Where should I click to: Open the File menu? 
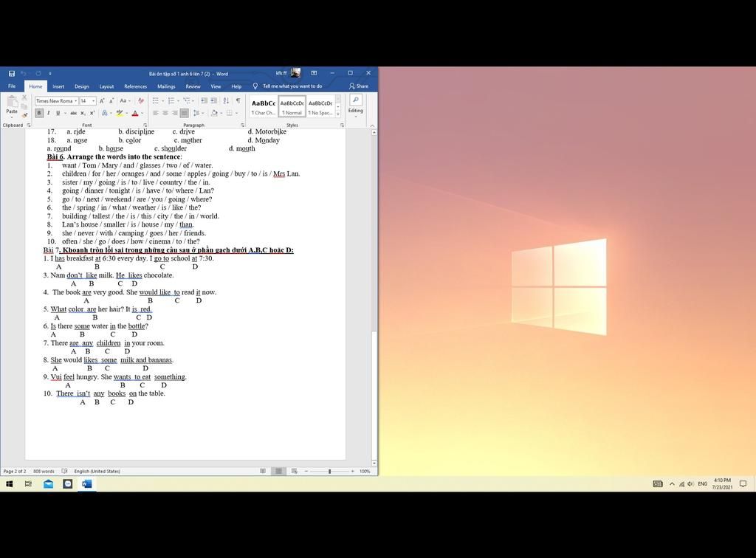tap(12, 86)
